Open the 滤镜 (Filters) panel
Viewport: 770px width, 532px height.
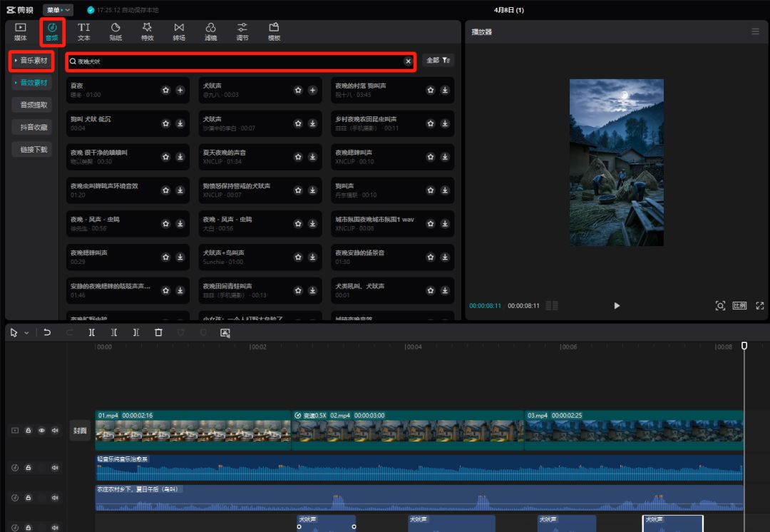(210, 31)
